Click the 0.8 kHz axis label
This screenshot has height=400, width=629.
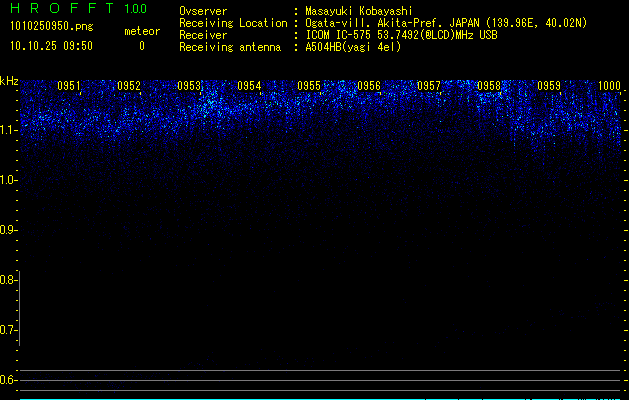point(7,280)
